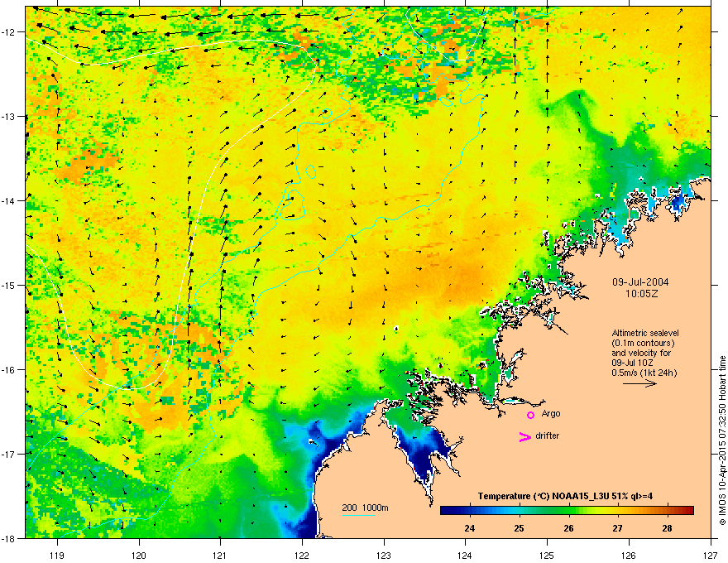Click the magenta Argo circle legend symbol
Image resolution: width=728 pixels, height=563 pixels.
(530, 415)
